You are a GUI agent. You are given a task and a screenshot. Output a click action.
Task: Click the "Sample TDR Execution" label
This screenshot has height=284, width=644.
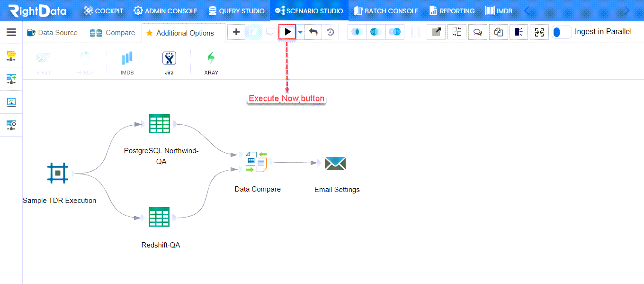coord(60,201)
